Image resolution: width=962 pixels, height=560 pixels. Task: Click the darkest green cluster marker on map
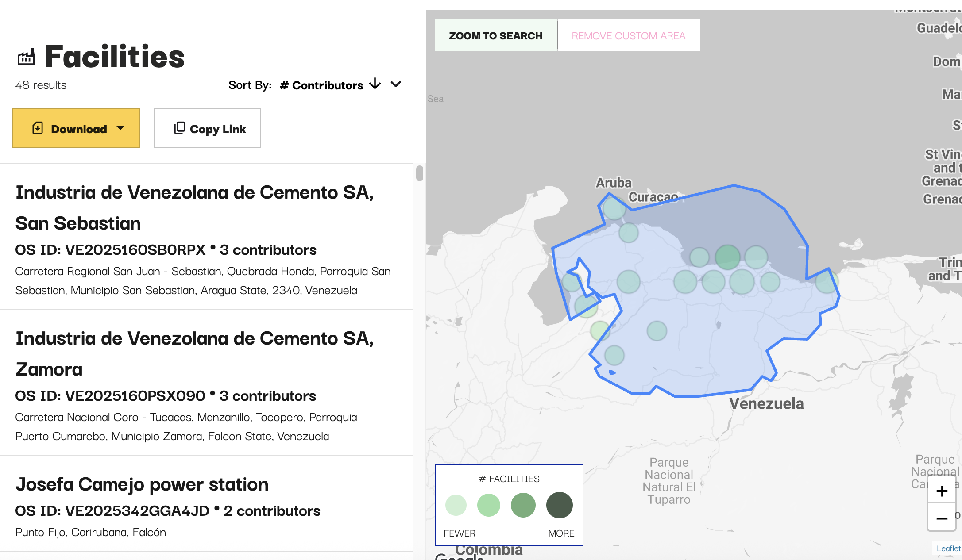pyautogui.click(x=728, y=257)
